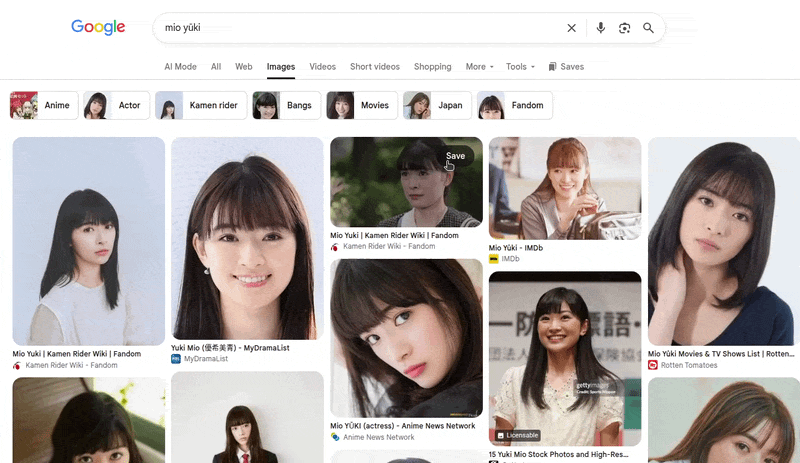This screenshot has width=800, height=463.
Task: Click Save button on the hovered image
Action: tap(455, 156)
